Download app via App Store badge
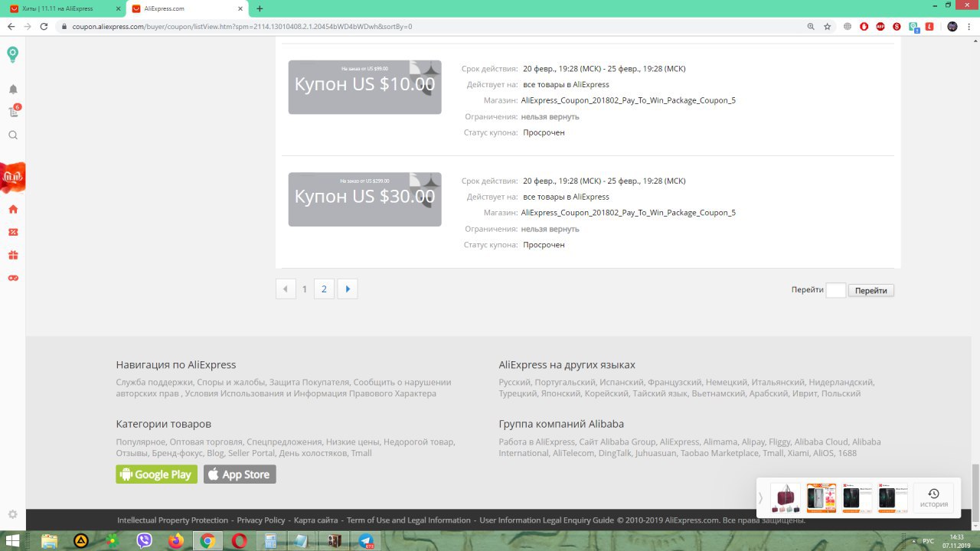The height and width of the screenshot is (551, 980). [240, 474]
